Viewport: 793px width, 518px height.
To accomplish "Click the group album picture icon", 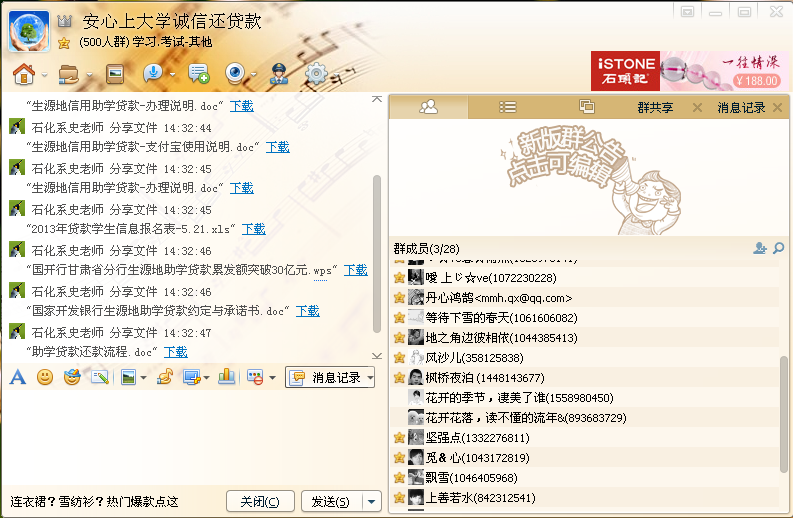I will tap(115, 73).
